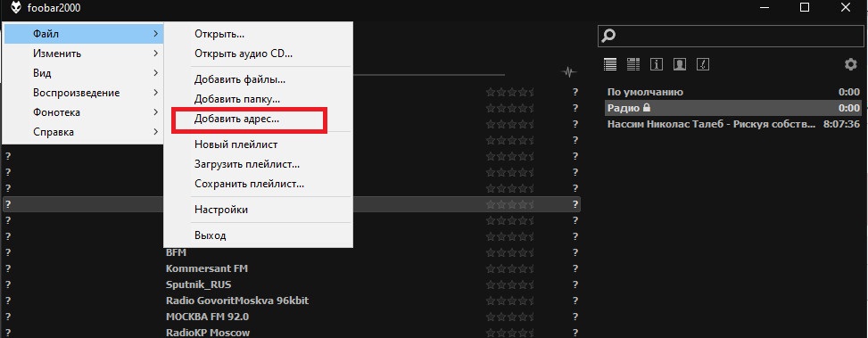868x338 pixels.
Task: Click Выход to exit the player
Action: (x=258, y=235)
